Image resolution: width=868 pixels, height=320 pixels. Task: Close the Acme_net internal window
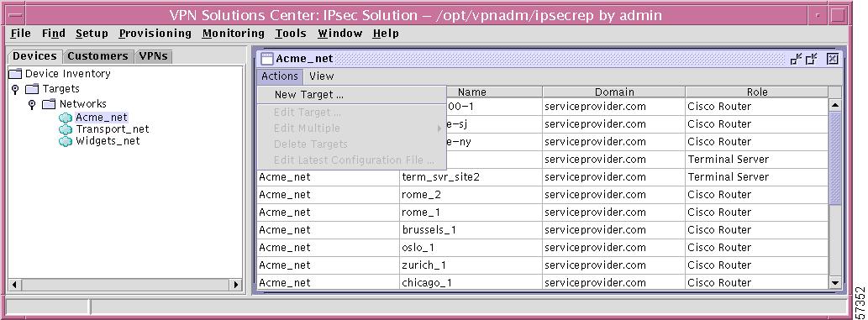(832, 59)
